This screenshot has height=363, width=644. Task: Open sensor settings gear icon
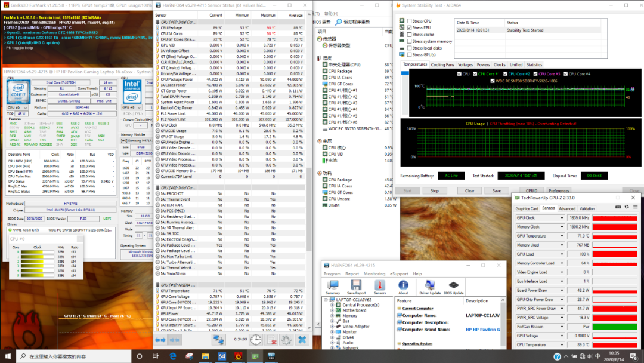[x=286, y=339]
